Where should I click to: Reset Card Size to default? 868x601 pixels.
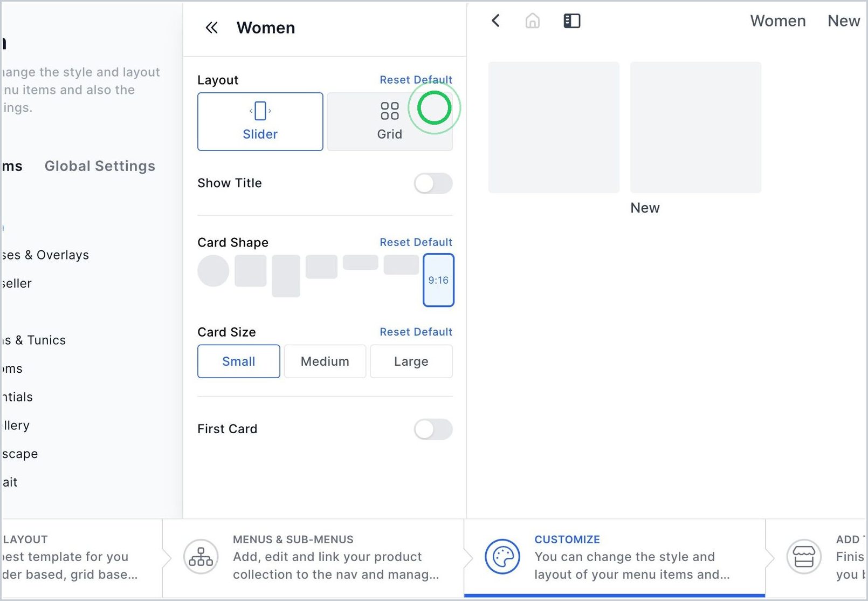[x=416, y=332]
